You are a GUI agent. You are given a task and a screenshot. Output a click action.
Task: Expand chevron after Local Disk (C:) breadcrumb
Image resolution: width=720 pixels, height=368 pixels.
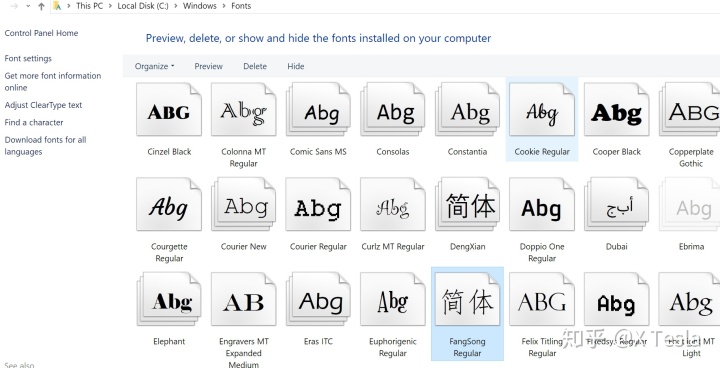tap(176, 6)
